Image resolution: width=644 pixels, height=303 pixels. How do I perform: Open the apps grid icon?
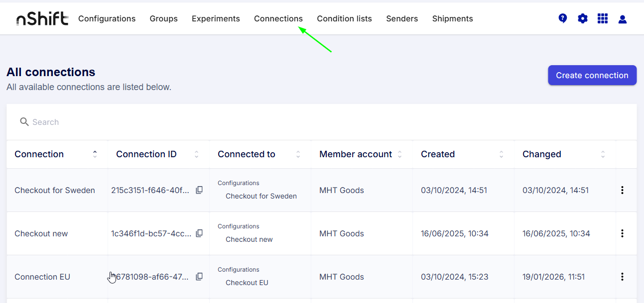pos(603,19)
